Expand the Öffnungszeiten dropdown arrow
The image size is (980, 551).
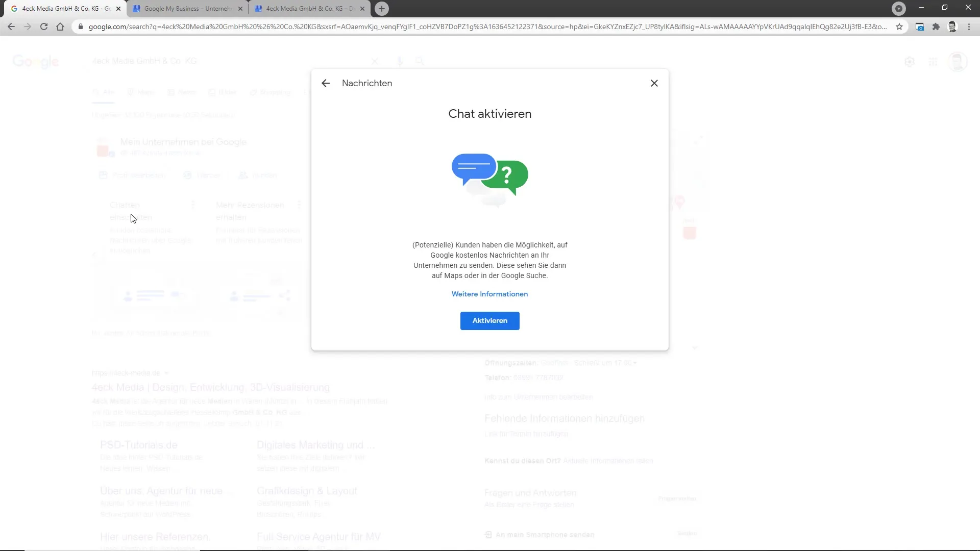point(635,363)
